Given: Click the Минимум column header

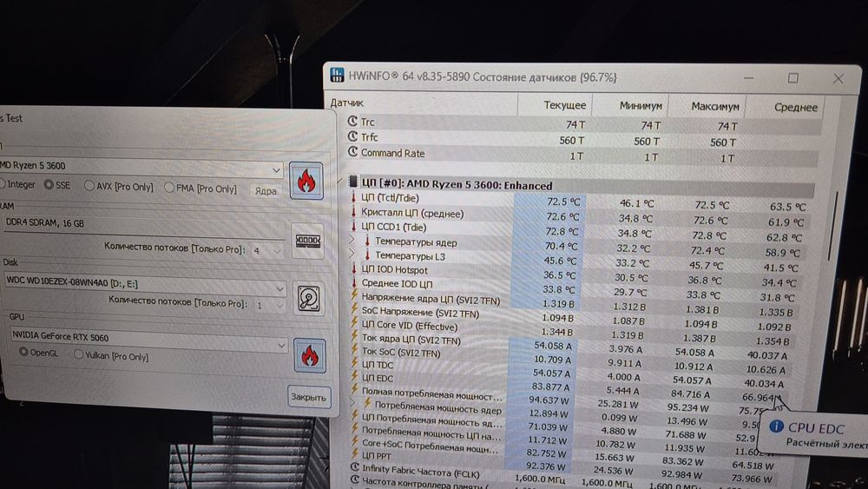Looking at the screenshot, I should click(x=641, y=105).
